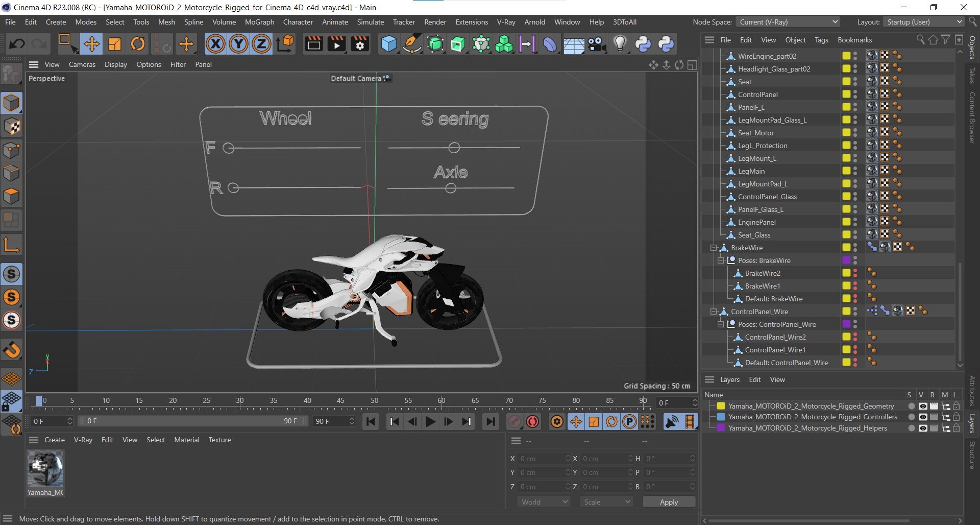
Task: Collapse the Poses: BrakeWire item
Action: point(721,260)
